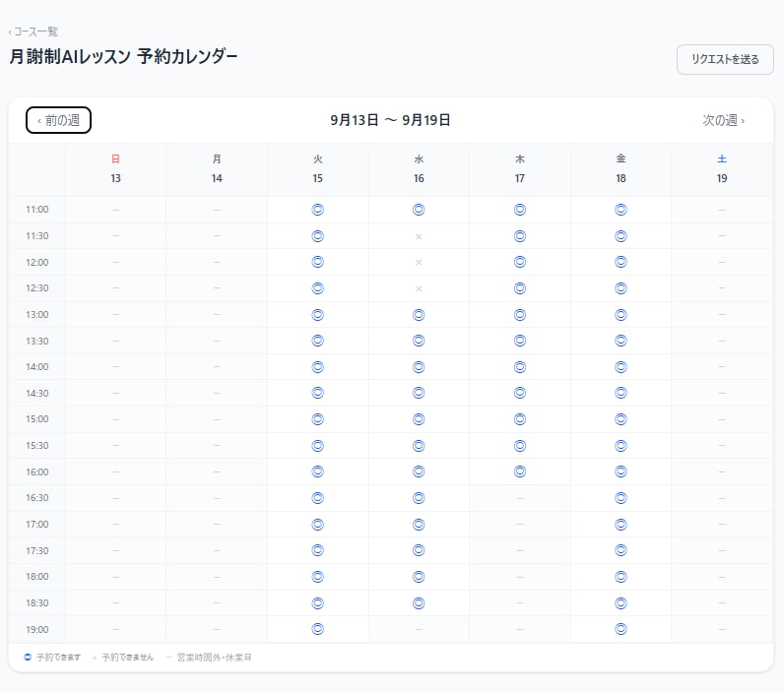Click the リクエストを送る button
Image resolution: width=784 pixels, height=692 pixels.
725,59
